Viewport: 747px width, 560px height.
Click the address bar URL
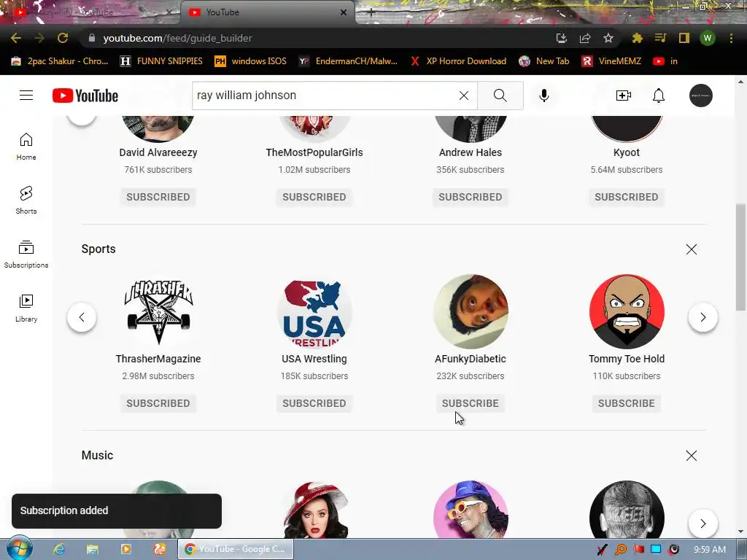177,38
